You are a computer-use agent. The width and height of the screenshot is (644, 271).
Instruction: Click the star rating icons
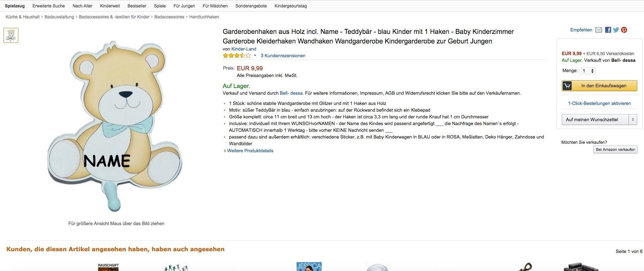(x=237, y=55)
